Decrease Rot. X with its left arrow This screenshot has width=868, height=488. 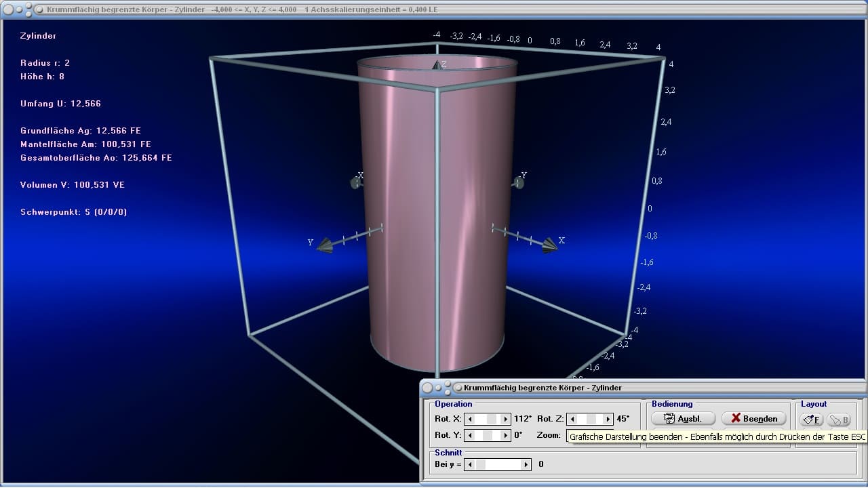[x=469, y=420]
